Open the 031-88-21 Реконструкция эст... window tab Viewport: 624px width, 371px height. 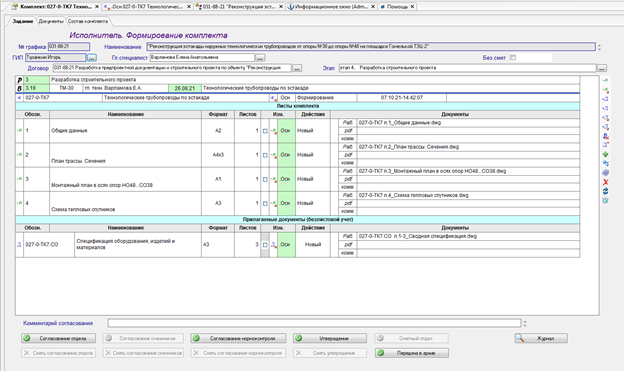click(239, 7)
